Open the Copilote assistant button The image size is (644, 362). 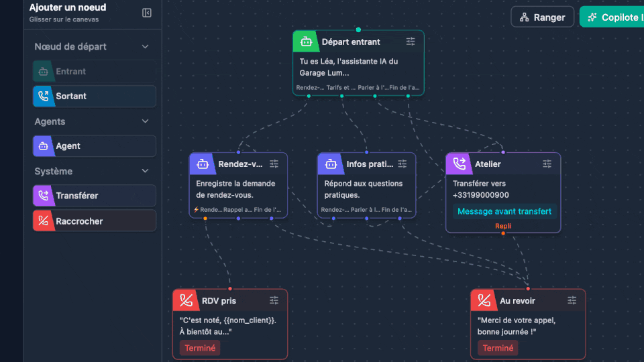tap(612, 17)
